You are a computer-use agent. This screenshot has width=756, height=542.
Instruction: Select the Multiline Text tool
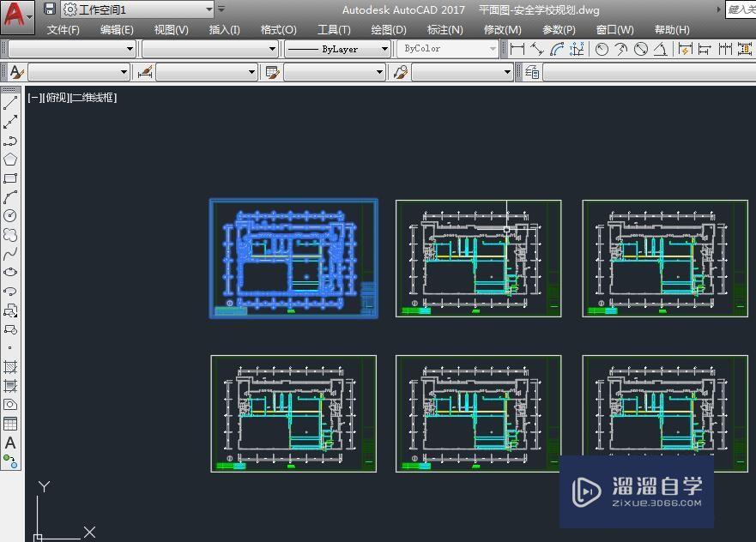click(x=10, y=443)
